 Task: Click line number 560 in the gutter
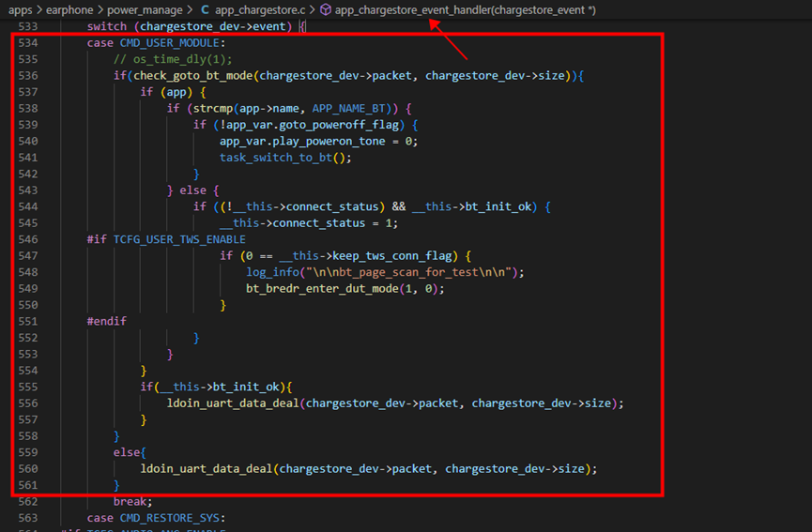tap(28, 468)
